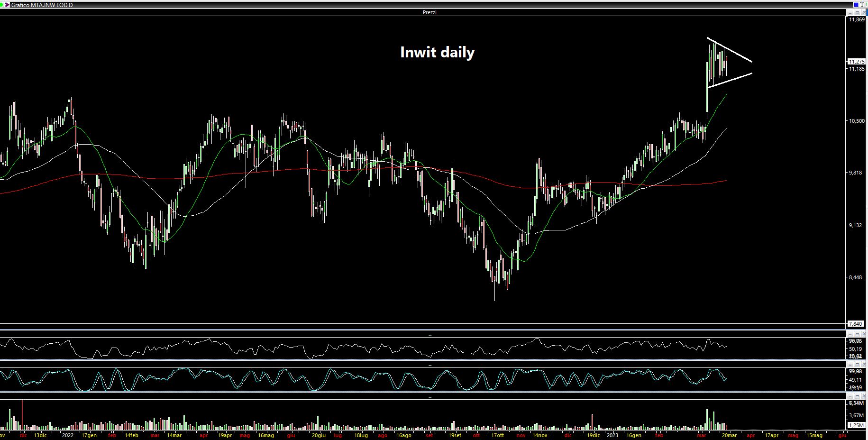Minimize the stochastic panel showing 49,11

point(850,364)
